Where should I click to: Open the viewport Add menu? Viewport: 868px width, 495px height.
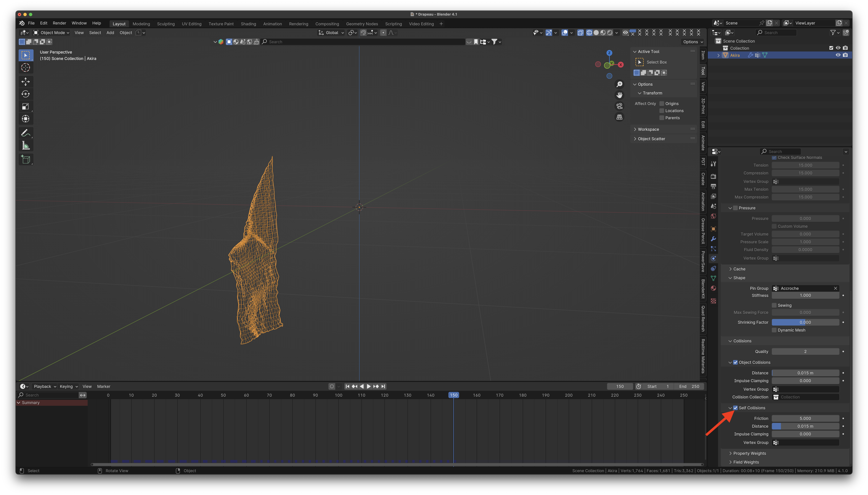click(x=110, y=33)
